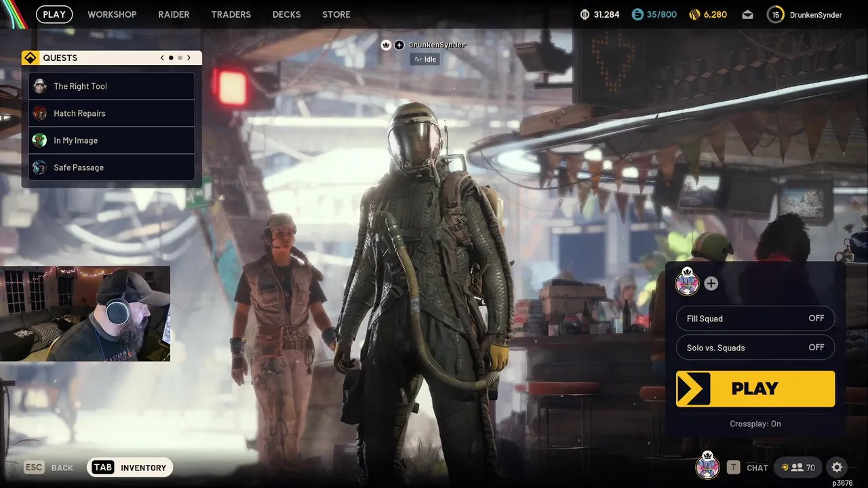This screenshot has width=868, height=488.
Task: Open settings gear icon
Action: (x=837, y=468)
